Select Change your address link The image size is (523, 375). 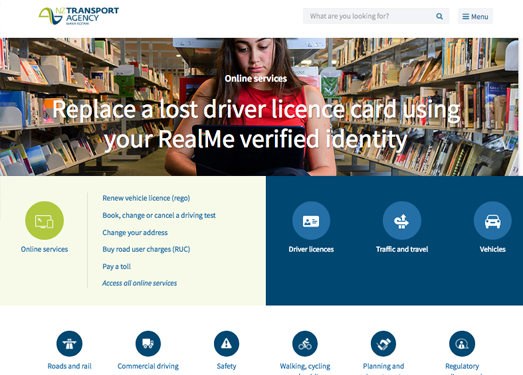(x=135, y=233)
